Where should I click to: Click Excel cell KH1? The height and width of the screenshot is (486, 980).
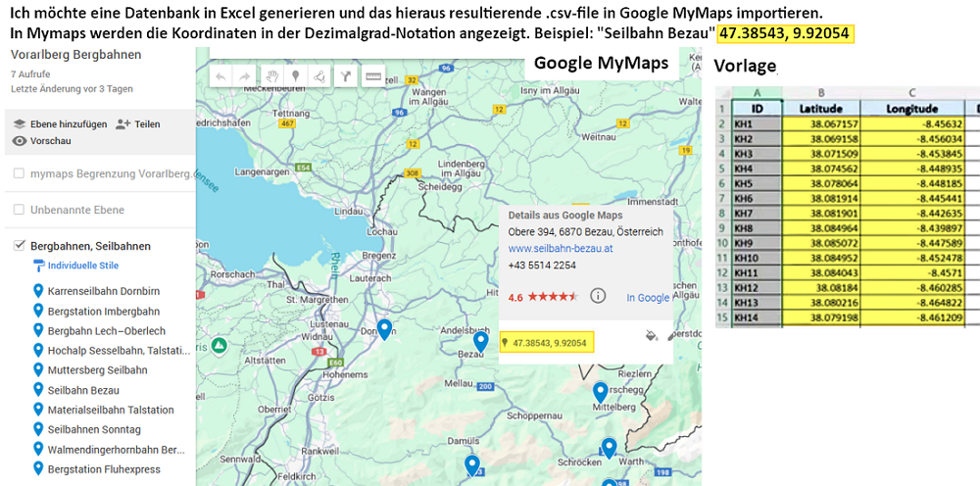[757, 123]
